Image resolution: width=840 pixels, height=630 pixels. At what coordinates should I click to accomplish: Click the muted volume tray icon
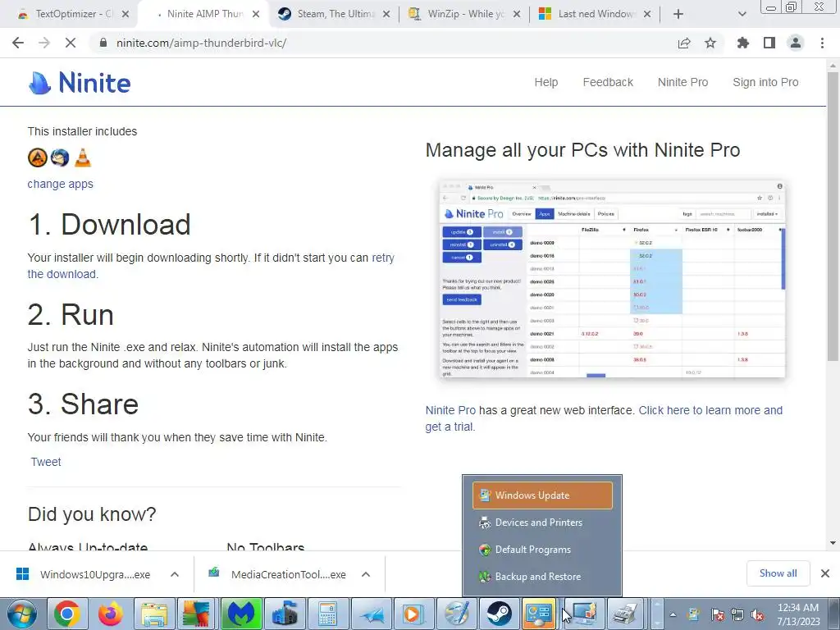tap(757, 614)
